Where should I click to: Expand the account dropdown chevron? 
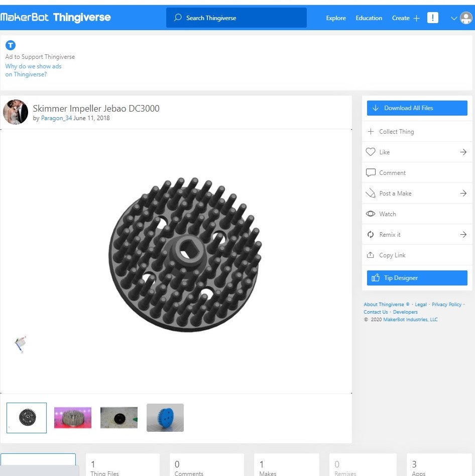(x=454, y=18)
